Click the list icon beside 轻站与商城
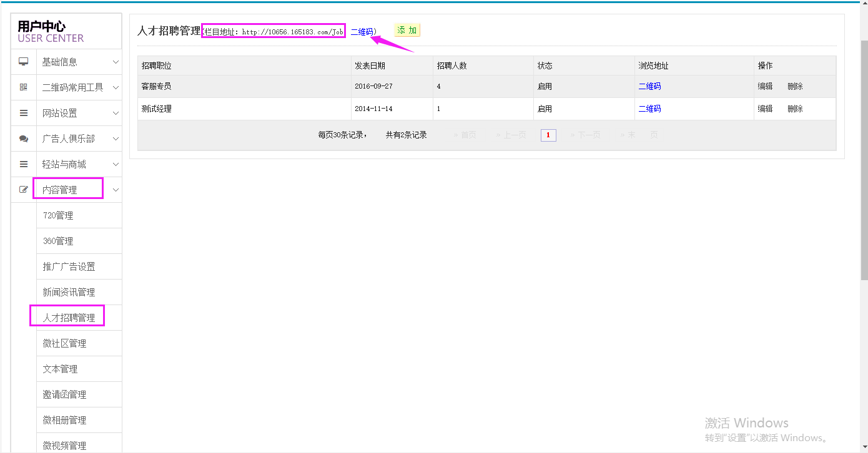 point(24,164)
